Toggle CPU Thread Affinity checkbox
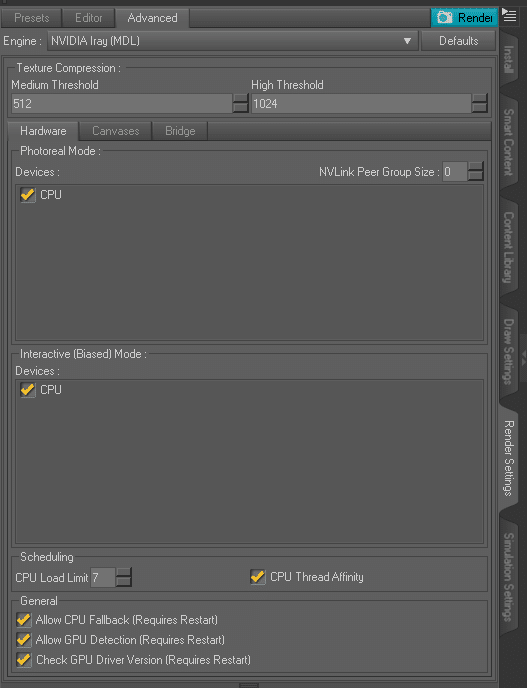 [258, 577]
